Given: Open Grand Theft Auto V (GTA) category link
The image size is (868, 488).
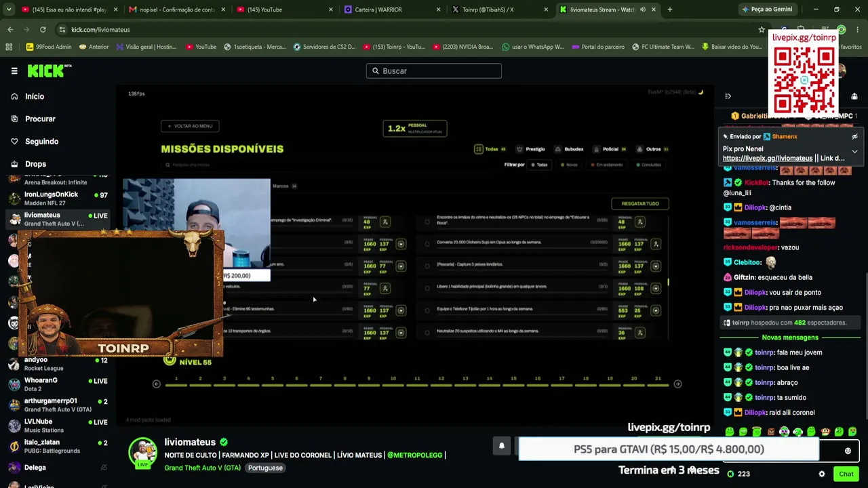Looking at the screenshot, I should 202,468.
